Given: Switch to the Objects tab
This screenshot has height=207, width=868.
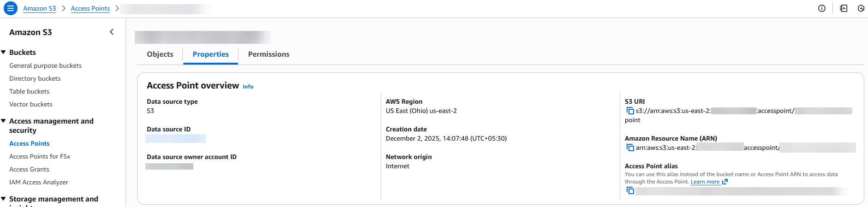Looking at the screenshot, I should pos(160,54).
